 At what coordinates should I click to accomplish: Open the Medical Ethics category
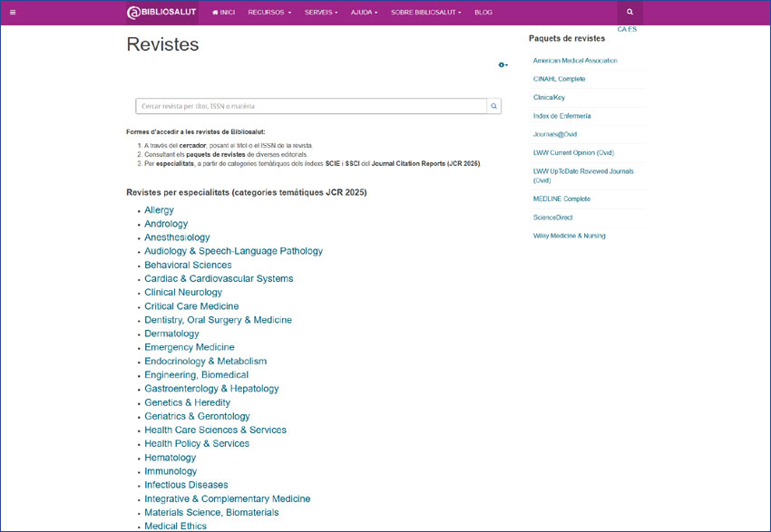coord(176,526)
